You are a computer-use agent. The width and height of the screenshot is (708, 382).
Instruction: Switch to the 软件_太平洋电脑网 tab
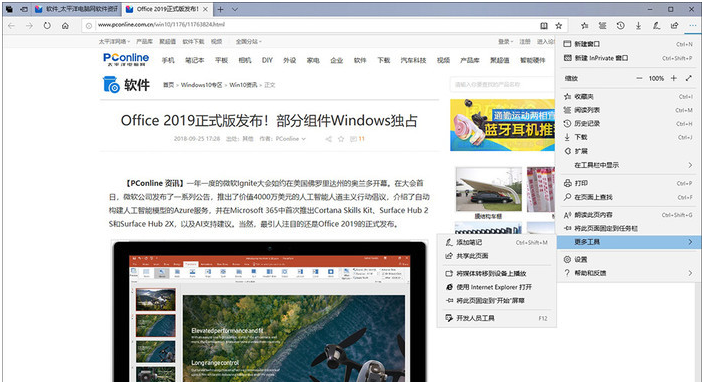pyautogui.click(x=77, y=9)
